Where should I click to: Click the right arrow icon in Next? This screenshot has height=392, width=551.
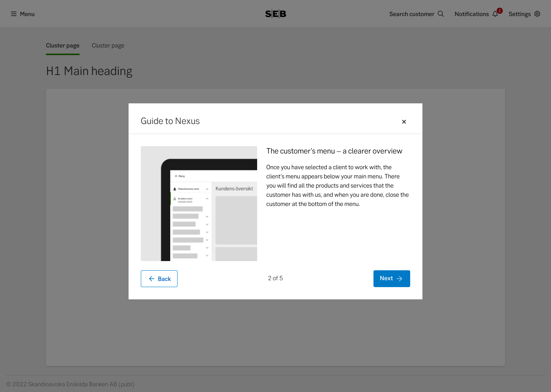tap(399, 279)
